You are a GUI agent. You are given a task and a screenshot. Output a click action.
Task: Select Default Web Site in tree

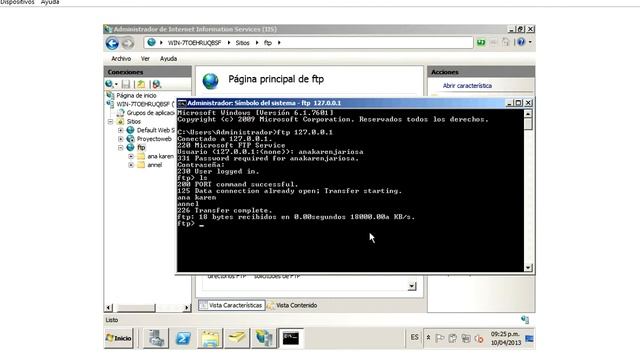pos(155,130)
